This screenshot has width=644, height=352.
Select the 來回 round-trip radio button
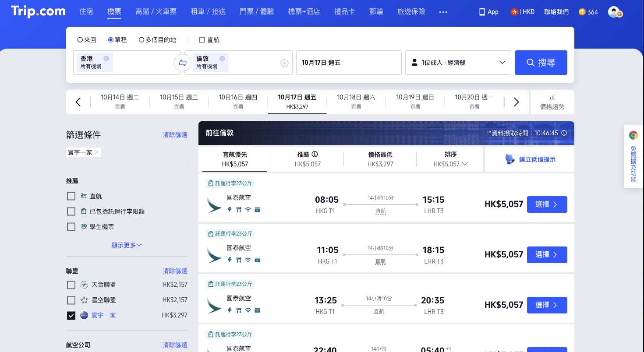[x=80, y=40]
